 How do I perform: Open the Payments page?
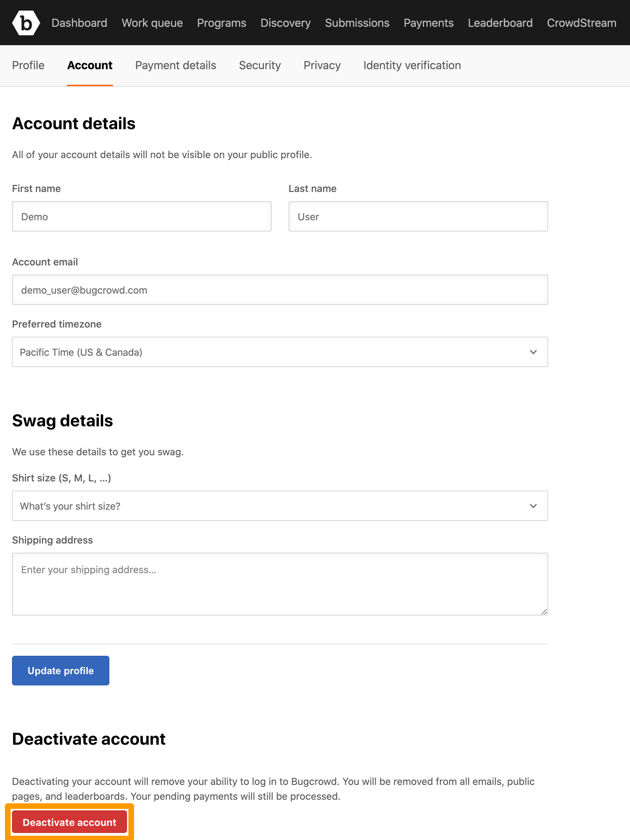(x=429, y=23)
